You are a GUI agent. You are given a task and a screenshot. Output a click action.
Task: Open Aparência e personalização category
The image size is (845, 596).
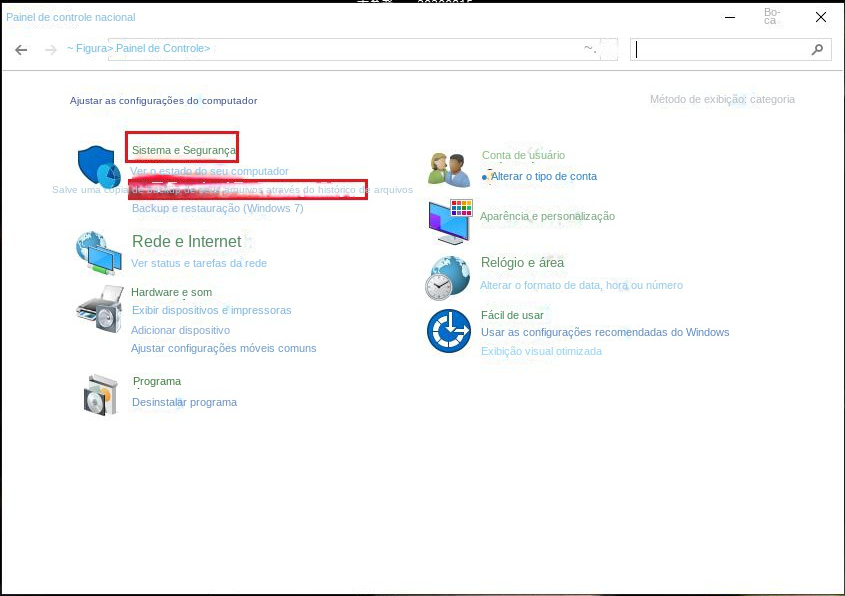pyautogui.click(x=548, y=216)
